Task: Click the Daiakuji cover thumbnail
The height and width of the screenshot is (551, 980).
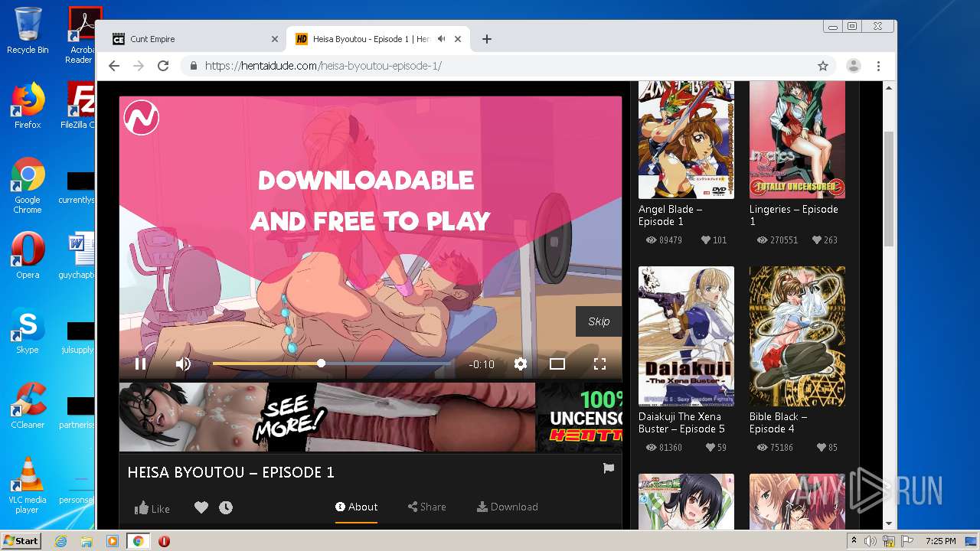Action: [686, 336]
